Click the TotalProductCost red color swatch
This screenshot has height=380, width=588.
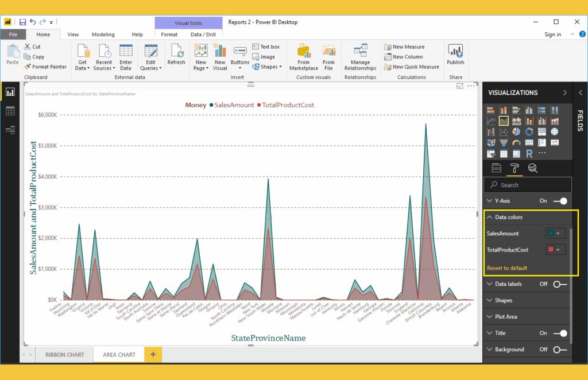[x=551, y=250]
